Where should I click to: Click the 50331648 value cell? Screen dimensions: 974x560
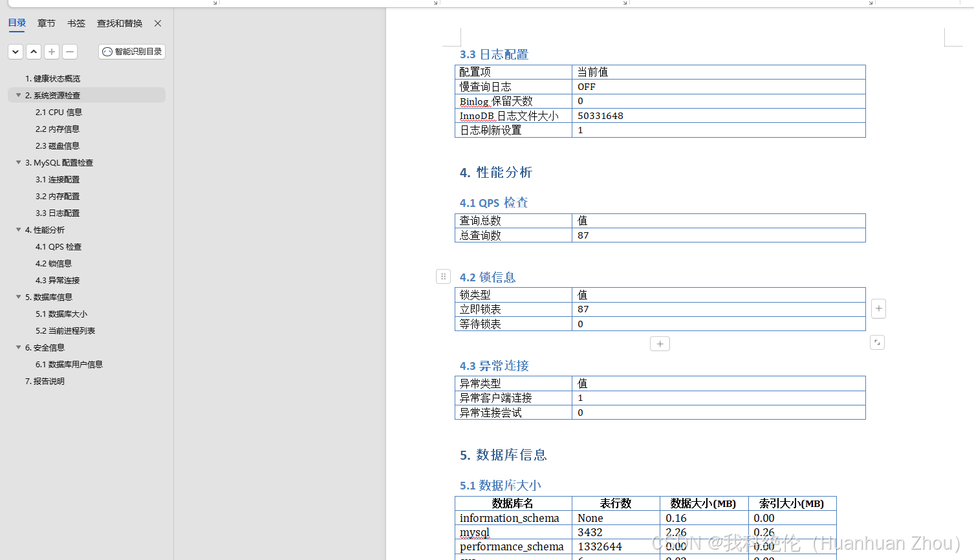[719, 116]
